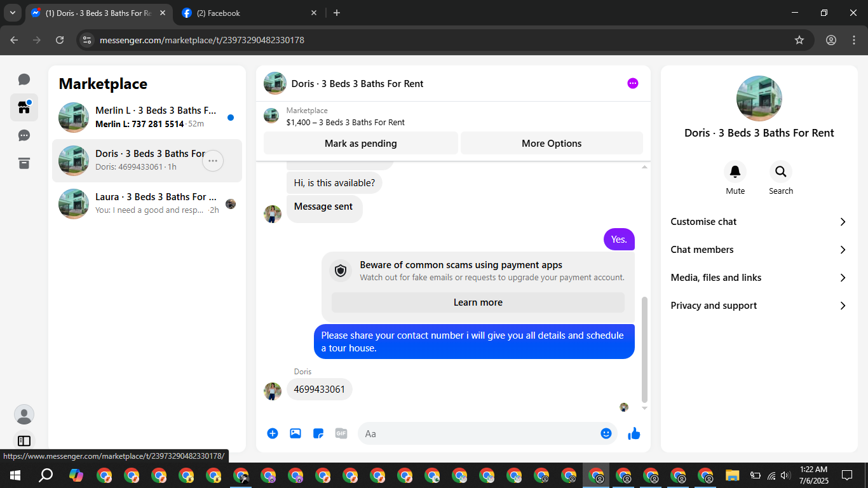This screenshot has height=488, width=868.
Task: Reload the page with refresh icon
Action: pos(60,40)
